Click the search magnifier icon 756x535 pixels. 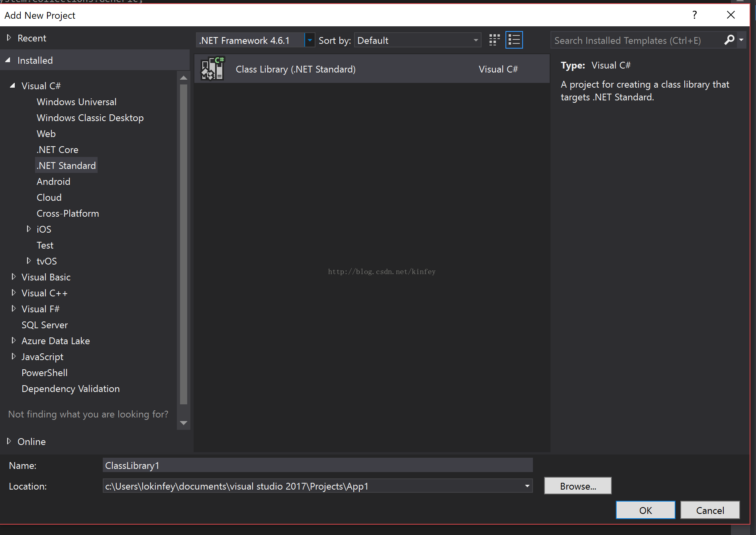click(729, 40)
